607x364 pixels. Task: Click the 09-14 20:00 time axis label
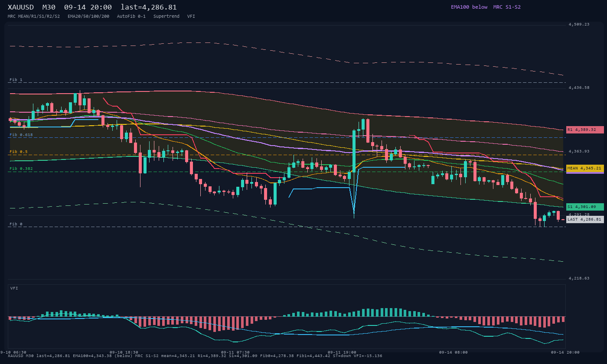tap(565, 352)
